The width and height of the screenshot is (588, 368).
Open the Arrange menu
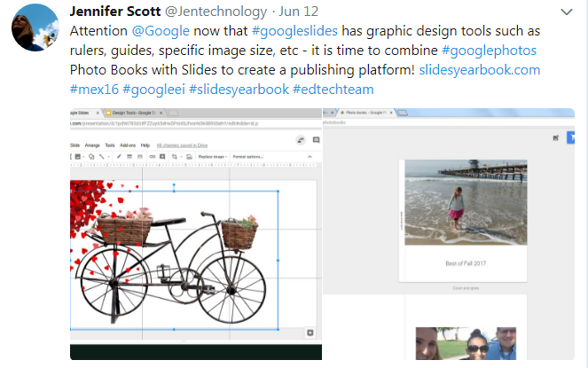pyautogui.click(x=92, y=145)
